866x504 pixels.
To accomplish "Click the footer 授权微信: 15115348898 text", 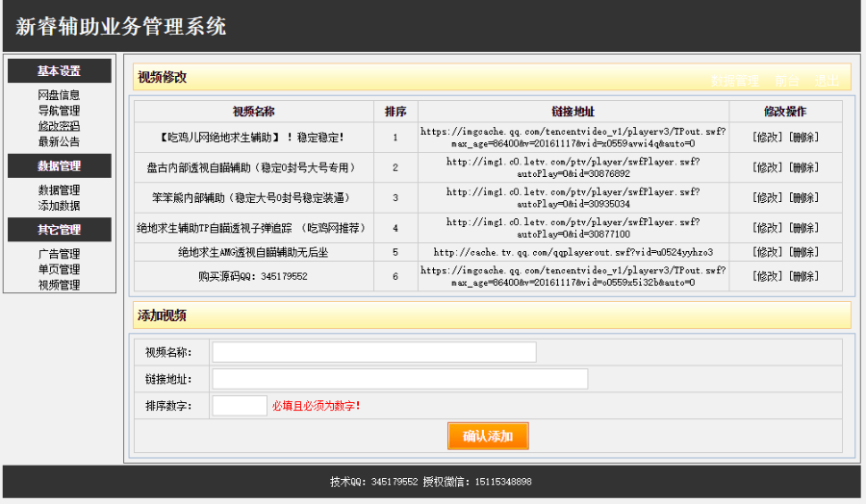I will pyautogui.click(x=477, y=481).
